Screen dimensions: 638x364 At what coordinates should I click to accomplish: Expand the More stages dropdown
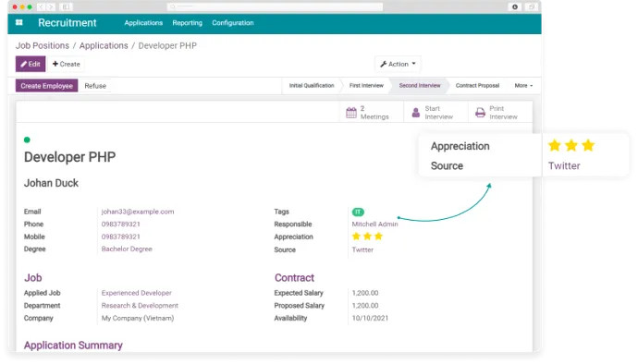coord(523,86)
